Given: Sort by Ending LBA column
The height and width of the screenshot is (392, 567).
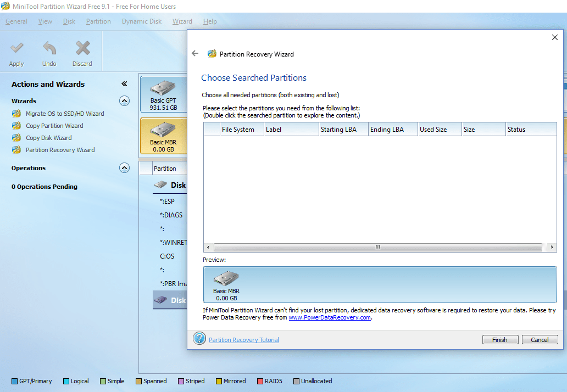Looking at the screenshot, I should pos(393,130).
